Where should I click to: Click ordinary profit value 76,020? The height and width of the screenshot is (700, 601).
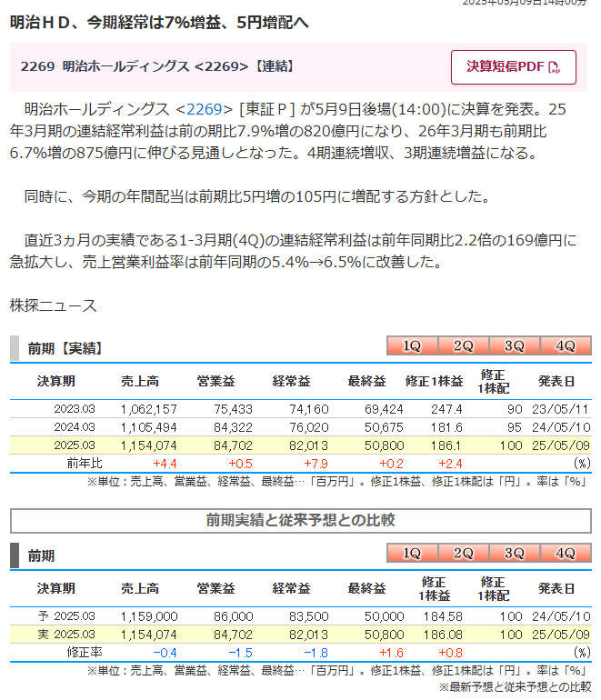pyautogui.click(x=309, y=427)
